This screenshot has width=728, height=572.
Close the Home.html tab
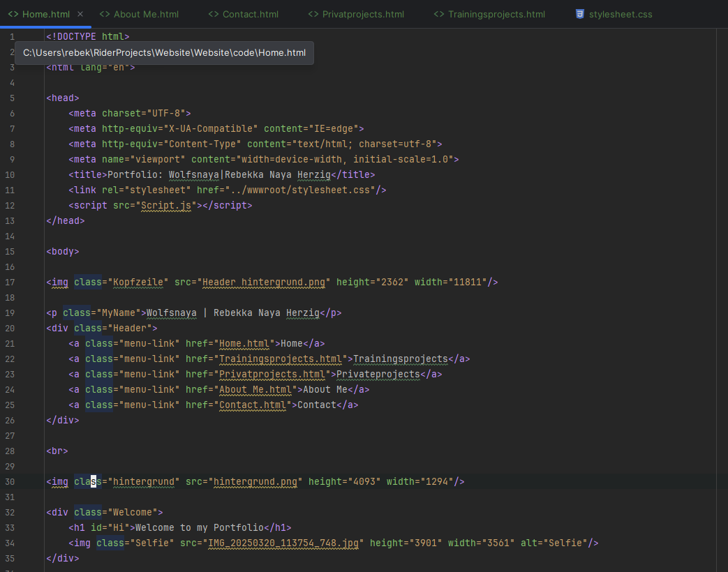click(80, 15)
